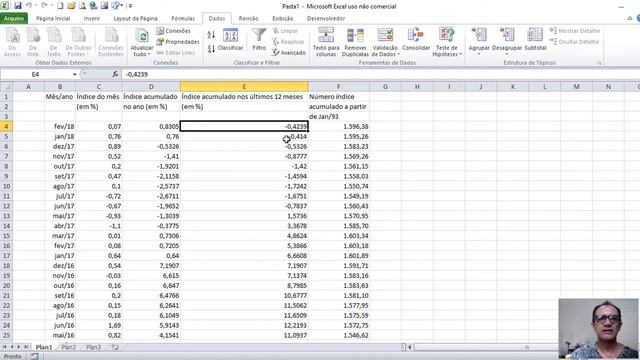The width and height of the screenshot is (640, 360).
Task: Open the Name Box dropdown arrow
Action: coord(75,74)
